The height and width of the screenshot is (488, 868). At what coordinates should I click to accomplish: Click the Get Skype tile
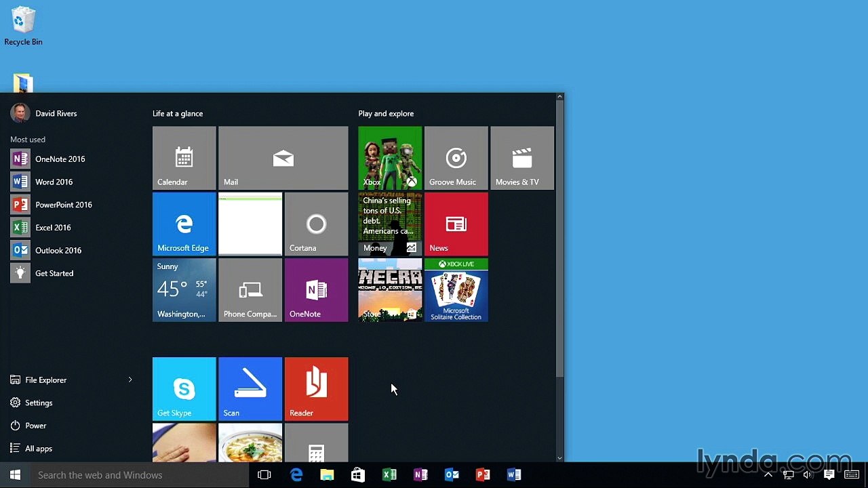(x=184, y=389)
